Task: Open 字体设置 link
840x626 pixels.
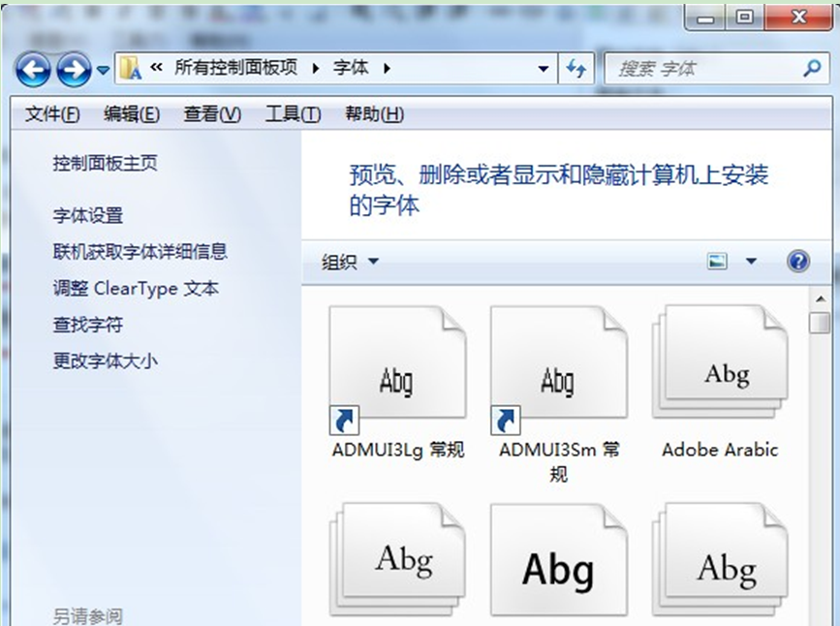Action: click(x=88, y=215)
